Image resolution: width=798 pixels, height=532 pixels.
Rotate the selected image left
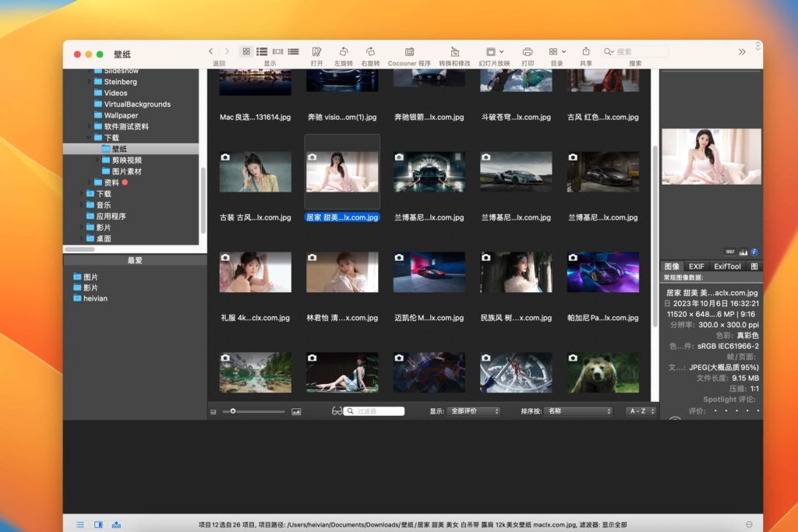343,51
